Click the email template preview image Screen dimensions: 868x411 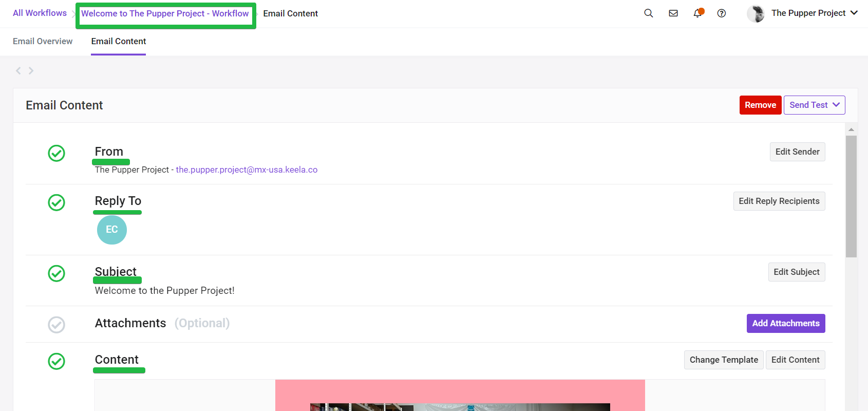(460, 395)
